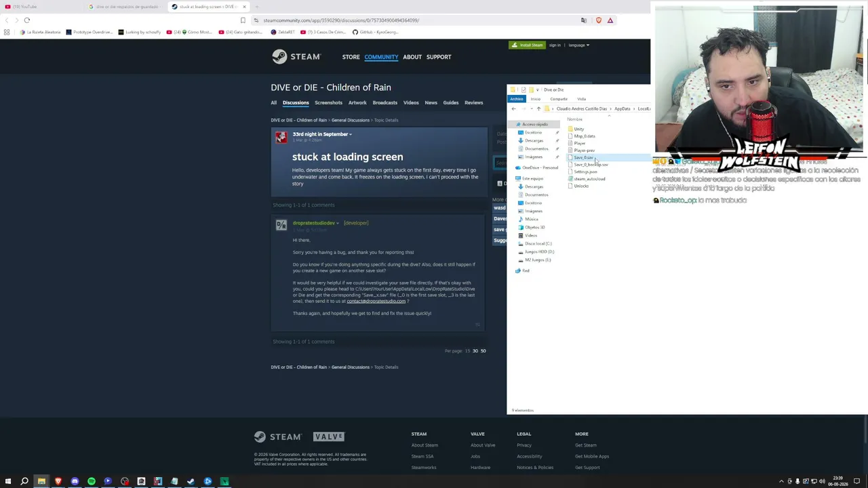The width and height of the screenshot is (868, 488).
Task: Click the original poster's avatar thumbnail
Action: point(281,138)
